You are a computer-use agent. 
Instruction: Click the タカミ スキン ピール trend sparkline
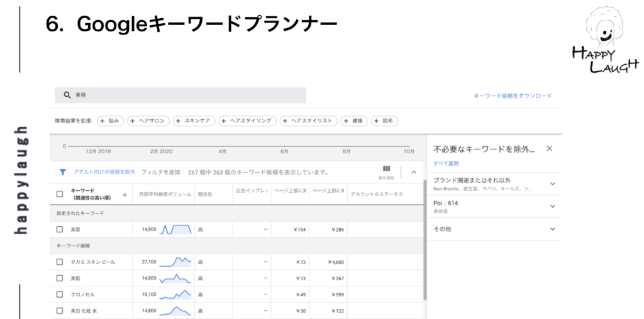(x=176, y=262)
